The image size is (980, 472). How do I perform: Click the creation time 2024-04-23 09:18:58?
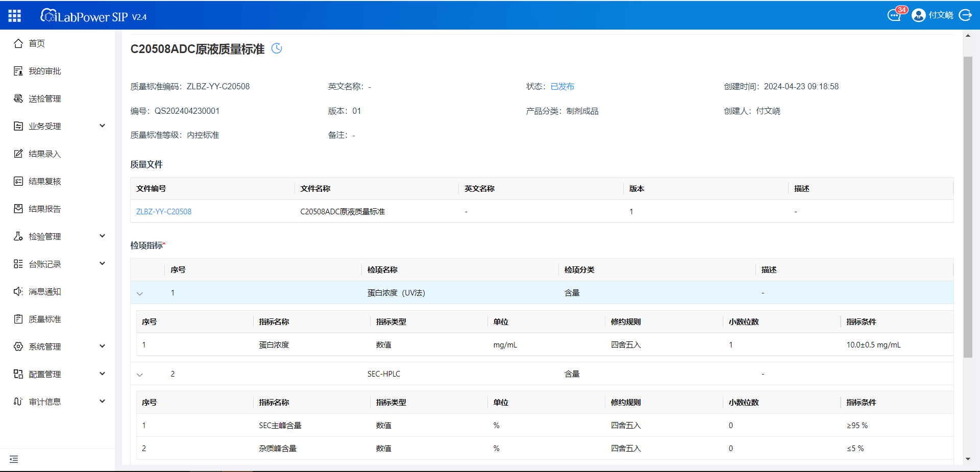coord(801,86)
